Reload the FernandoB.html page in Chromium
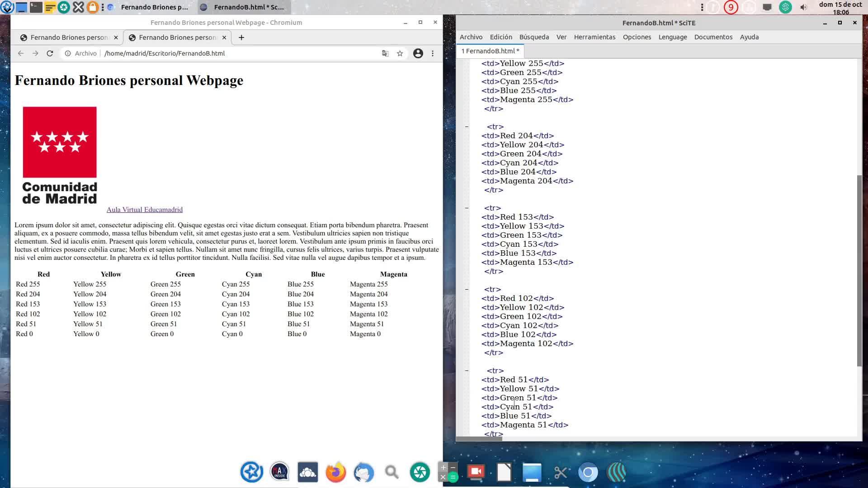 click(50, 53)
